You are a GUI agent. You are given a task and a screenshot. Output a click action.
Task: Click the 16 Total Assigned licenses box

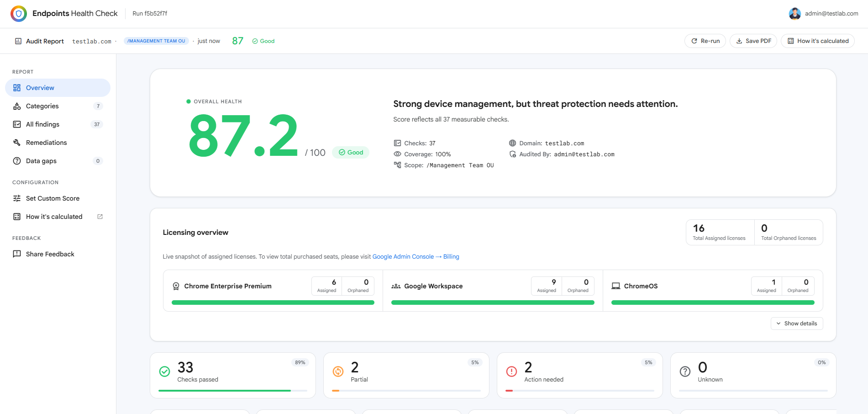click(x=720, y=233)
